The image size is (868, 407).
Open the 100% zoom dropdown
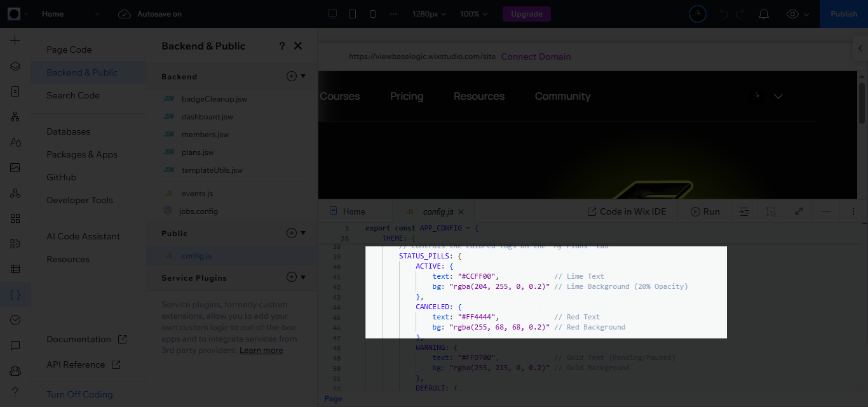(x=474, y=14)
